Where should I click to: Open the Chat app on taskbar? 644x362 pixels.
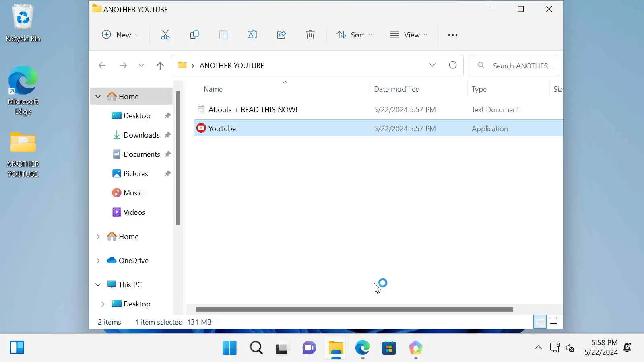(309, 348)
